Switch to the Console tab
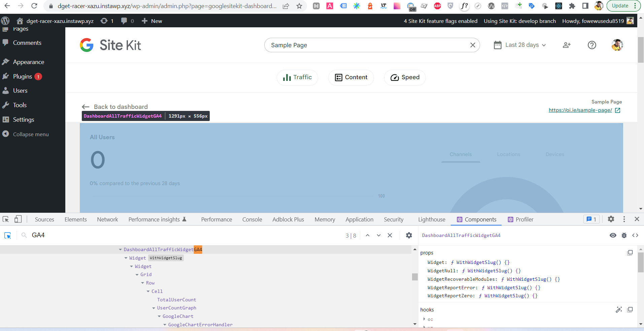The height and width of the screenshot is (331, 644). [x=252, y=219]
